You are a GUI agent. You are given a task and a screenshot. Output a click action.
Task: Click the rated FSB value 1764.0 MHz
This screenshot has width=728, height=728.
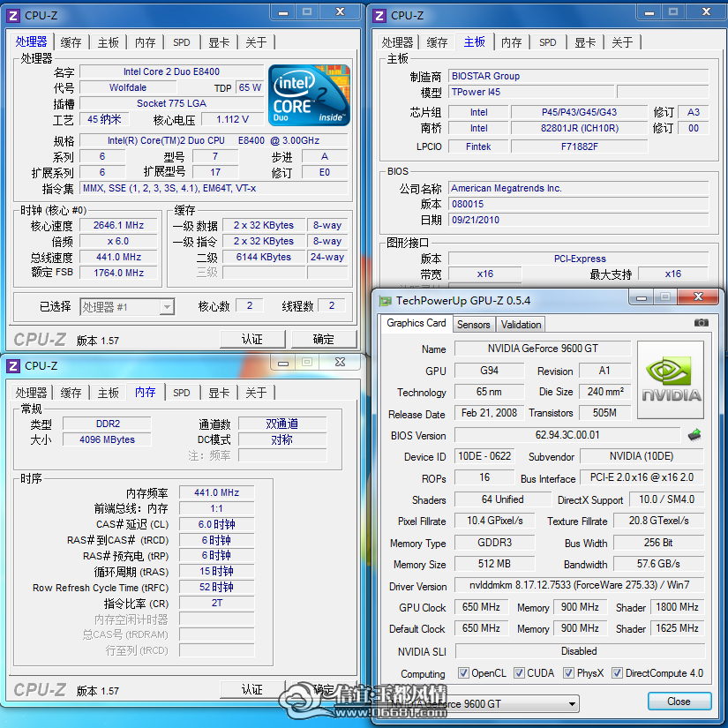118,273
